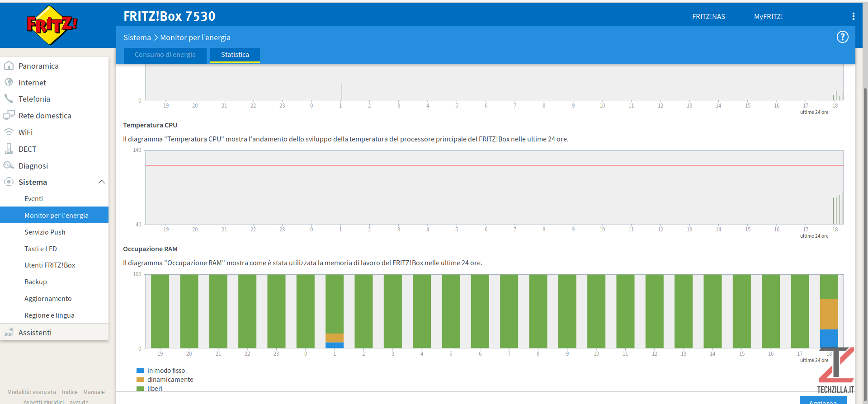Screen dimensions: 868x404
Task: Open Diagnosi menu item
Action: coord(54,166)
